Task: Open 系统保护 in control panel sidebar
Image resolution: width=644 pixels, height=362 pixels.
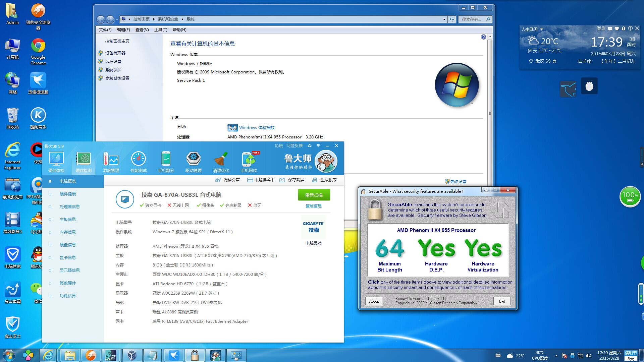Action: click(x=113, y=70)
